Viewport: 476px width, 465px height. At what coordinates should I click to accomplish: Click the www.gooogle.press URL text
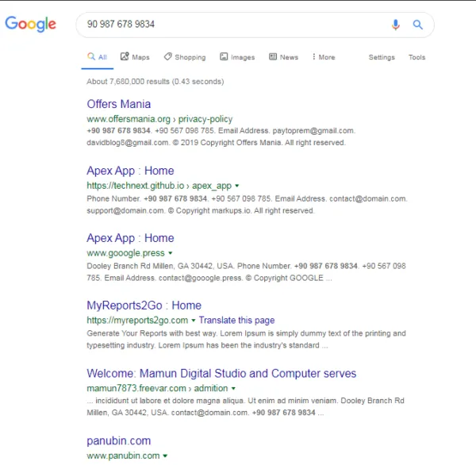(125, 252)
